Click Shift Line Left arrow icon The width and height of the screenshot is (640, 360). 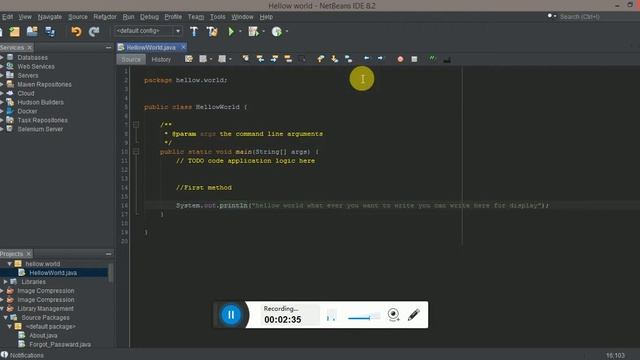point(367,59)
